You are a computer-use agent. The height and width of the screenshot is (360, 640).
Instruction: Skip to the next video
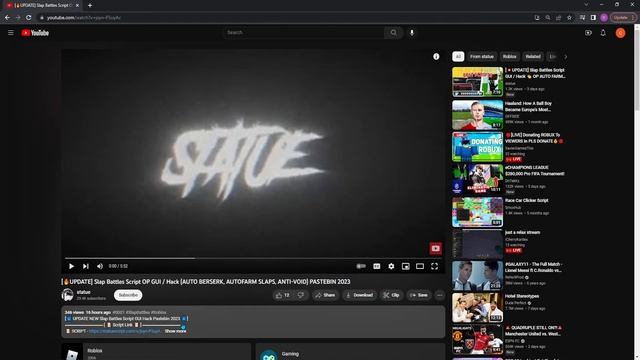pyautogui.click(x=86, y=266)
